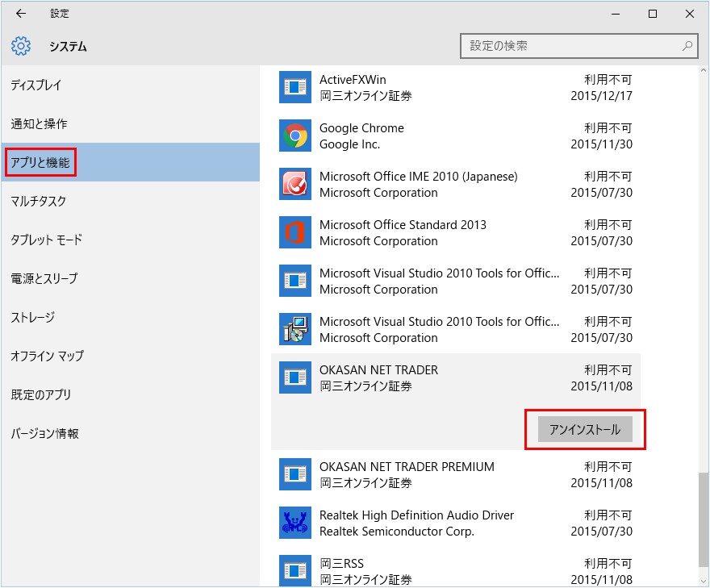Viewport: 710px width, 588px height.
Task: Select the Microsoft Office Standard 2013 icon
Action: 295,232
